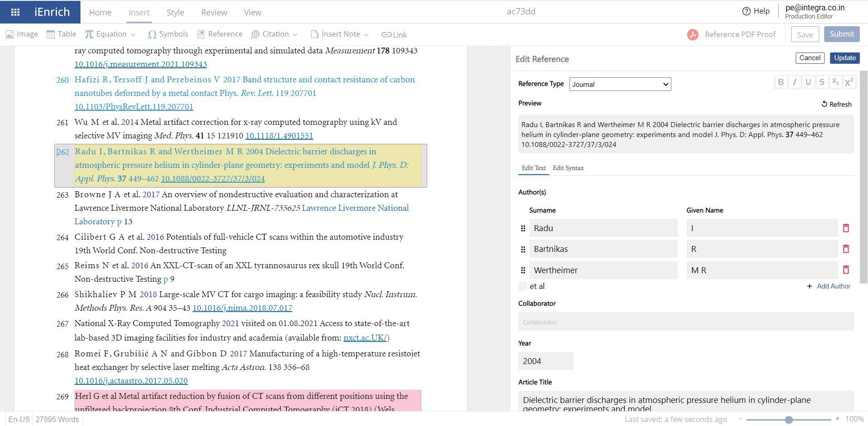Click the drag handle for Wertheimer
The height and width of the screenshot is (426, 868).
tap(523, 270)
